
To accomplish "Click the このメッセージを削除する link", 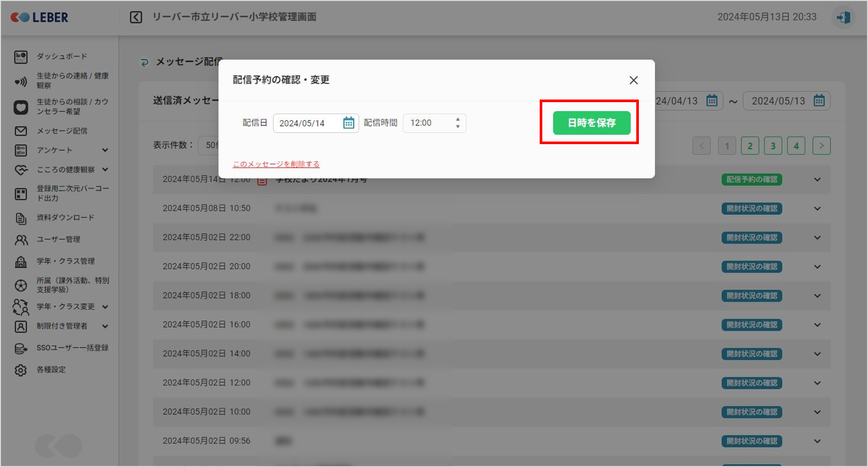I will click(x=276, y=164).
